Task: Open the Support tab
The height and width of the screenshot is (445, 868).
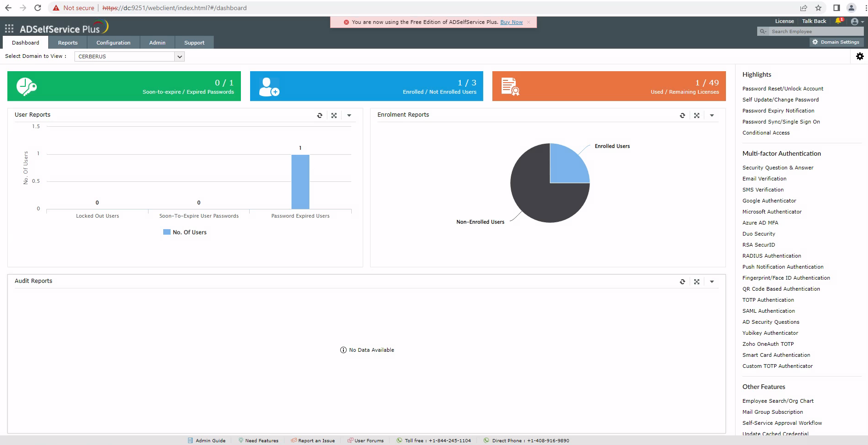Action: (x=194, y=43)
